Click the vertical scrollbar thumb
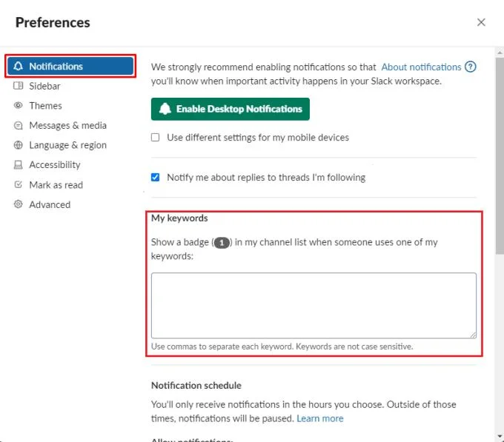 (x=500, y=155)
